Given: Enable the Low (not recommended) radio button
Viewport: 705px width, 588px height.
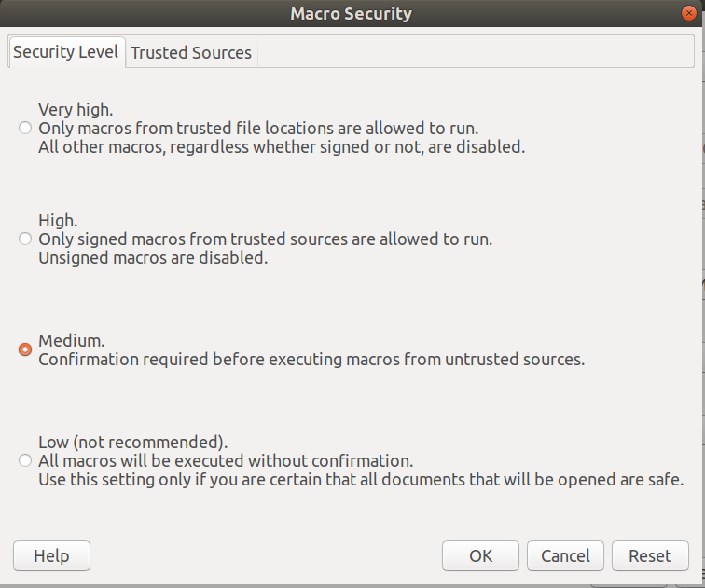Looking at the screenshot, I should [25, 460].
